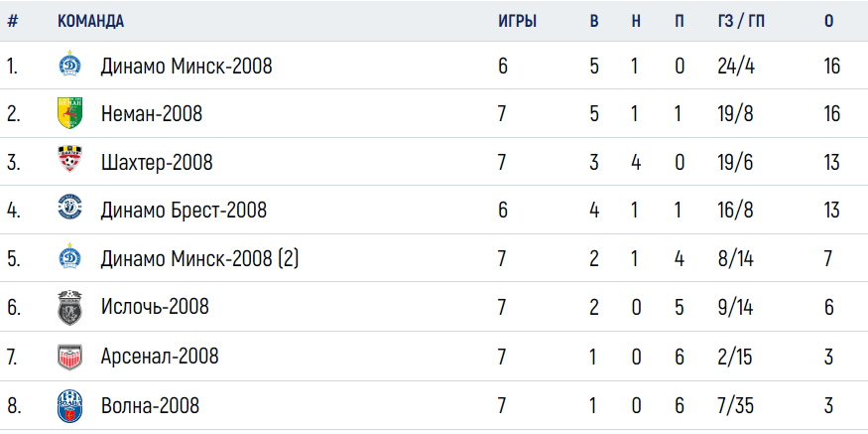868x434 pixels.
Task: Open the Динамо Минск-2008 team name
Action: point(186,67)
